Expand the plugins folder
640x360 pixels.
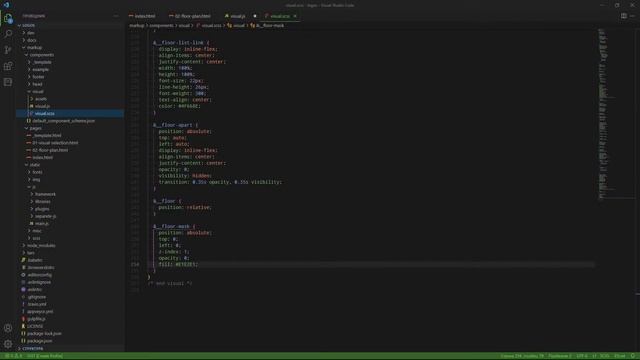pos(42,209)
